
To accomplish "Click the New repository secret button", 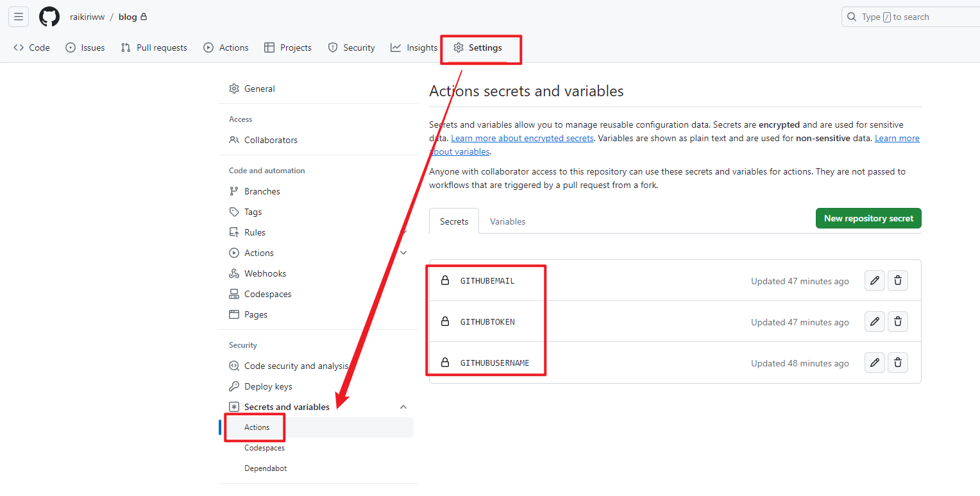I will [868, 218].
